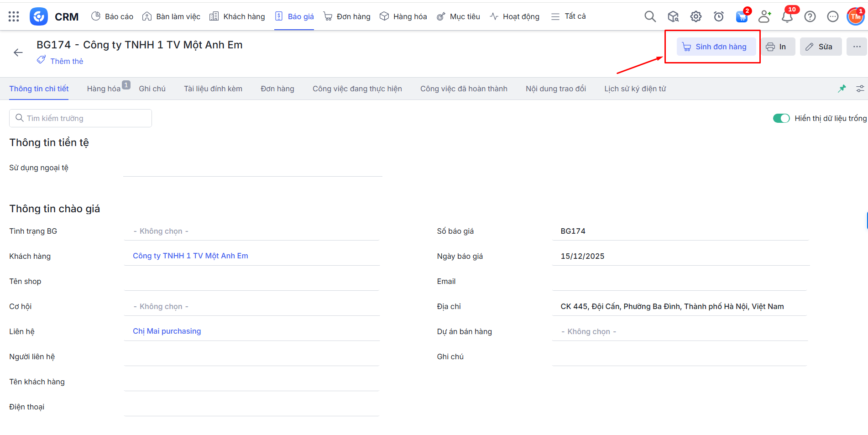This screenshot has width=868, height=435.
Task: Click the add user icon
Action: click(x=764, y=16)
